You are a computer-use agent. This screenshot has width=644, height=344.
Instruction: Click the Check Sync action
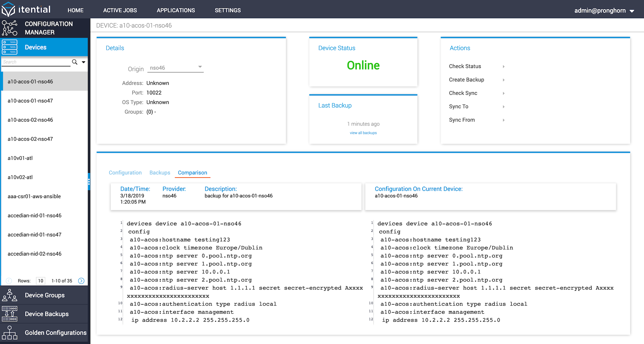pyautogui.click(x=463, y=93)
